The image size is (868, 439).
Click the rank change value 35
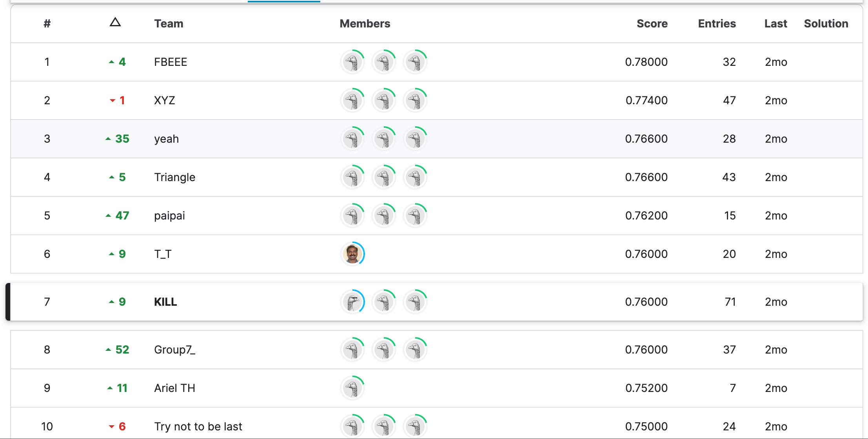(122, 139)
